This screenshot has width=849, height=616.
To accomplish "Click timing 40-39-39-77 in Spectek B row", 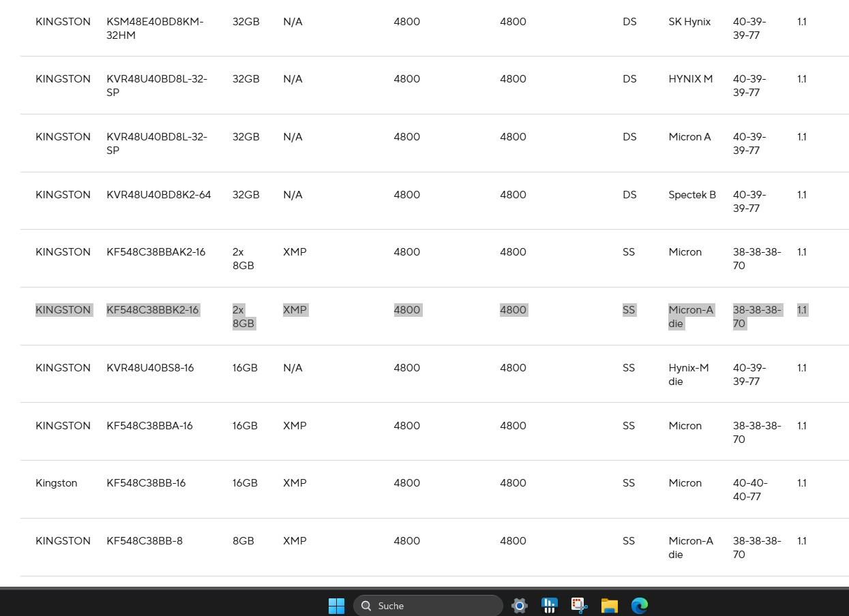I will (x=749, y=201).
